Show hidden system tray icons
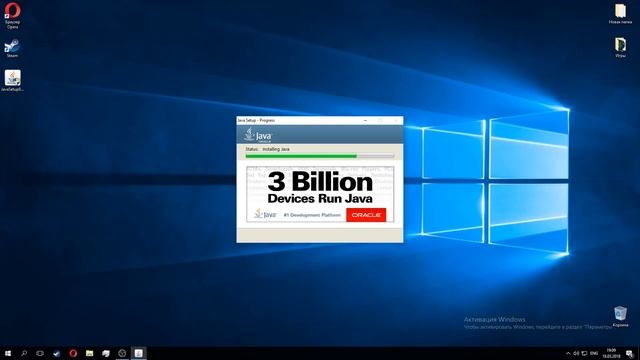Screen dimensions: 640x360 pos(568,353)
